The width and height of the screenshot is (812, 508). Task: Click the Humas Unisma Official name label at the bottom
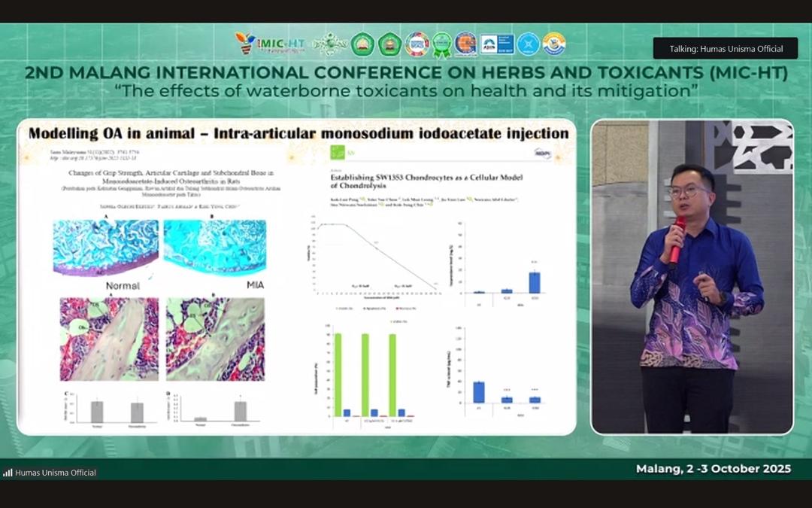coord(56,472)
